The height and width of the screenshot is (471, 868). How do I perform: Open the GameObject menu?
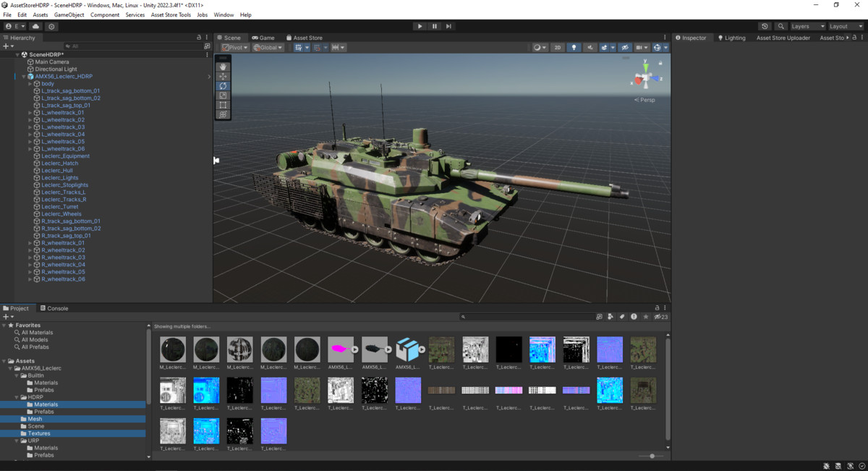(69, 14)
